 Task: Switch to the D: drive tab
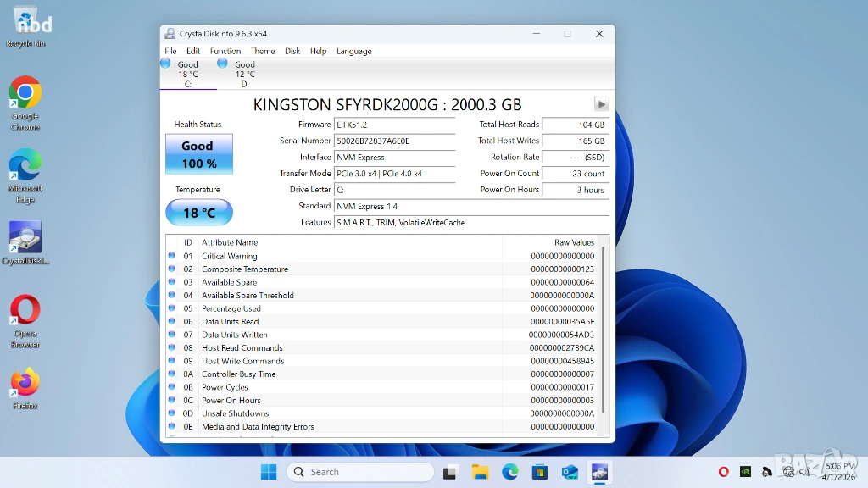[244, 74]
